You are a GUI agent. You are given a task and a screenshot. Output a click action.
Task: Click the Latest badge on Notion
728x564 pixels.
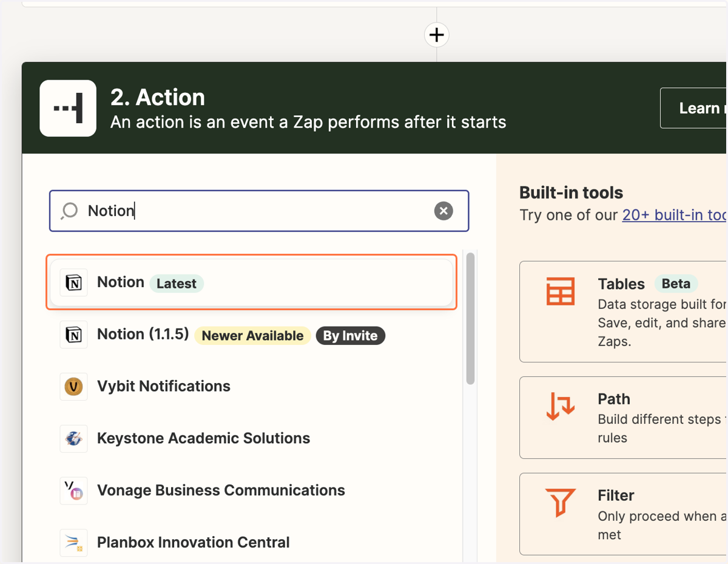[177, 284]
